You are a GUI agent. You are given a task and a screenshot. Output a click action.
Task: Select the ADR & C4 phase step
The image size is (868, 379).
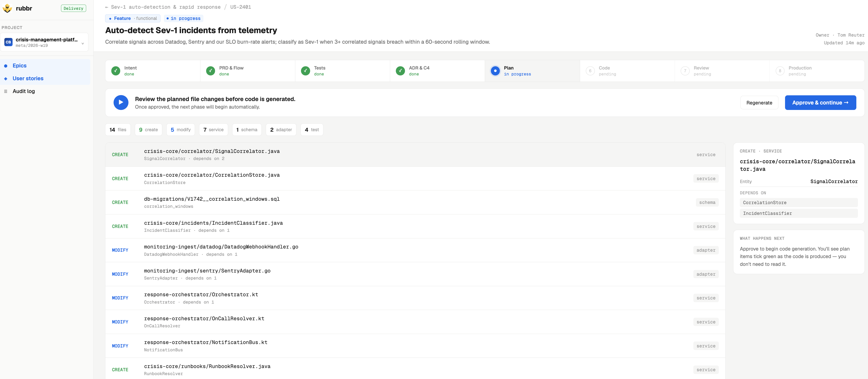[437, 71]
